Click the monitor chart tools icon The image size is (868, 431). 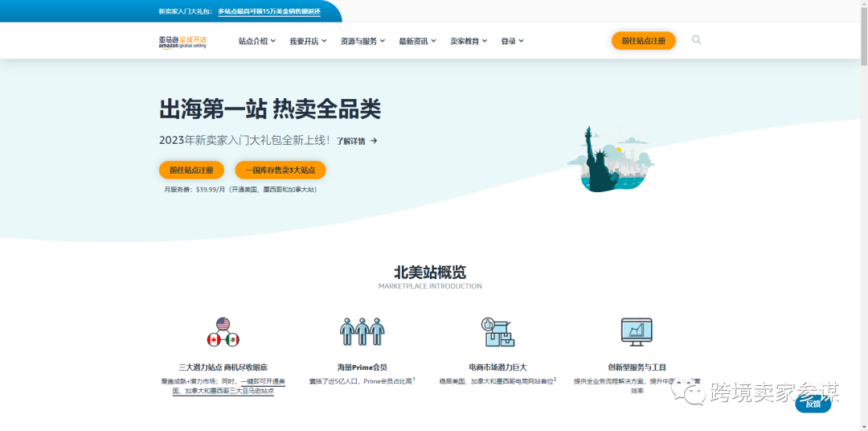[637, 332]
